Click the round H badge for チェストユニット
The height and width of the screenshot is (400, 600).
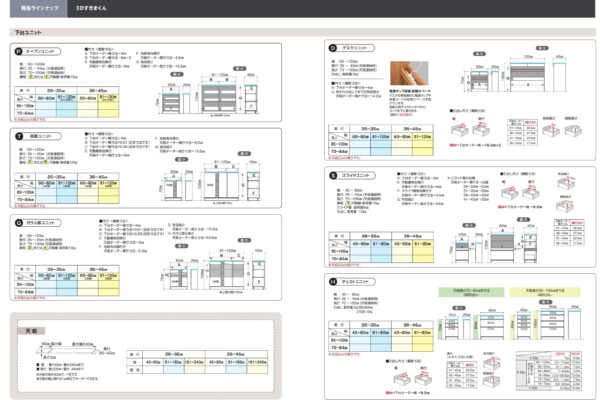tap(332, 283)
